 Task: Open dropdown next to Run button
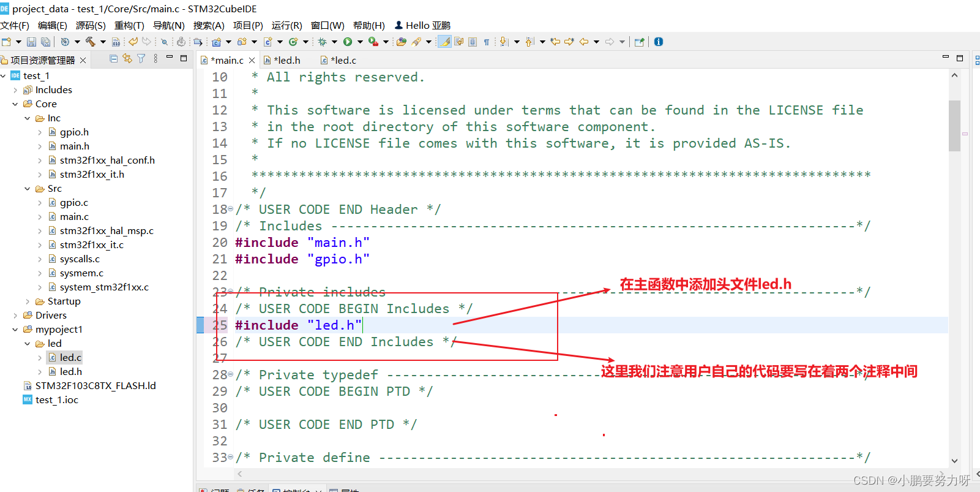pyautogui.click(x=360, y=42)
